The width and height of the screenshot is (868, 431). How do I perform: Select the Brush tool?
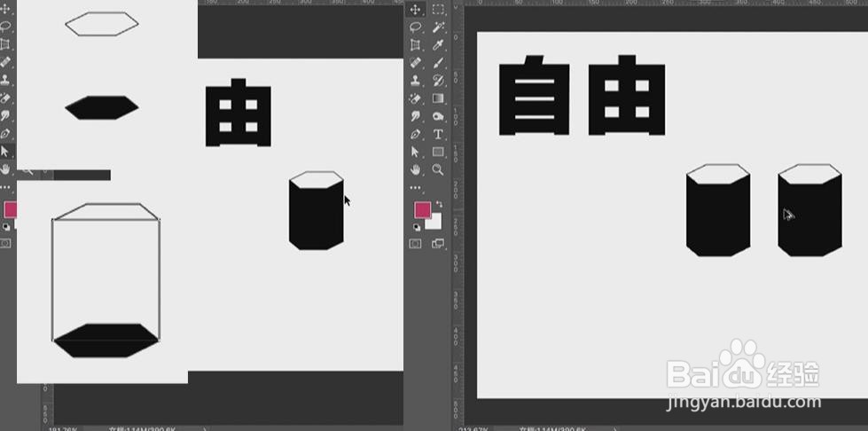click(x=438, y=63)
